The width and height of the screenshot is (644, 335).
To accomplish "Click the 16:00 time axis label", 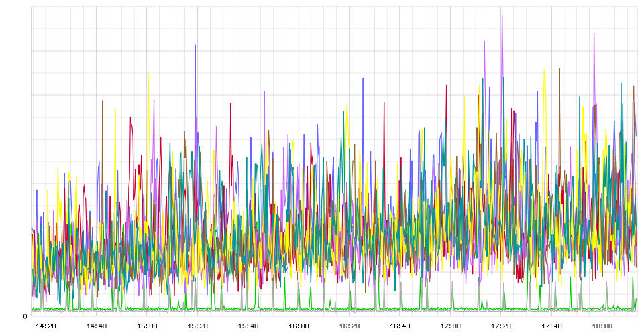I will click(x=299, y=326).
